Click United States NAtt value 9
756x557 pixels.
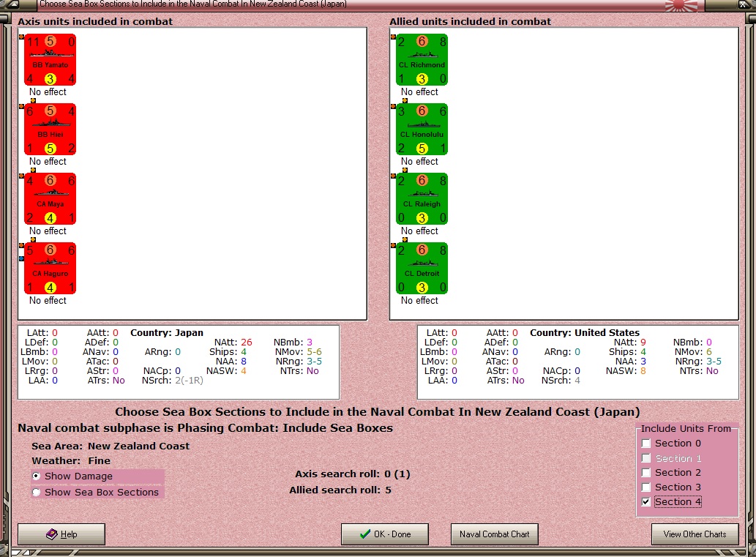click(643, 343)
